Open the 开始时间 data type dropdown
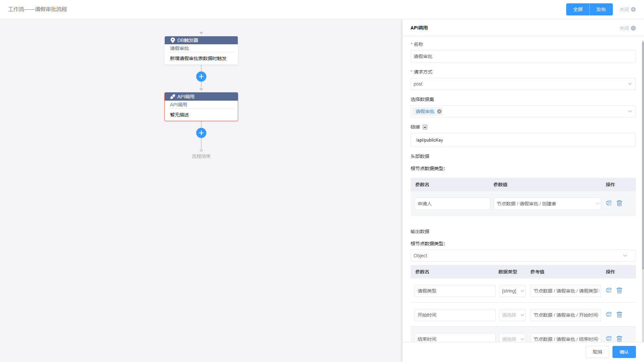644x362 pixels. click(513, 315)
